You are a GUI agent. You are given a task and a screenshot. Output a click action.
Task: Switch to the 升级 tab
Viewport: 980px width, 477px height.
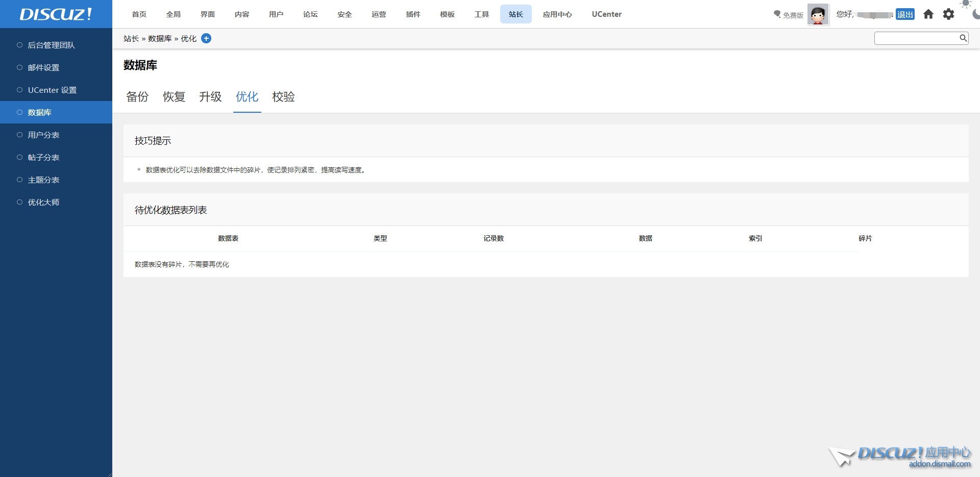(x=210, y=97)
